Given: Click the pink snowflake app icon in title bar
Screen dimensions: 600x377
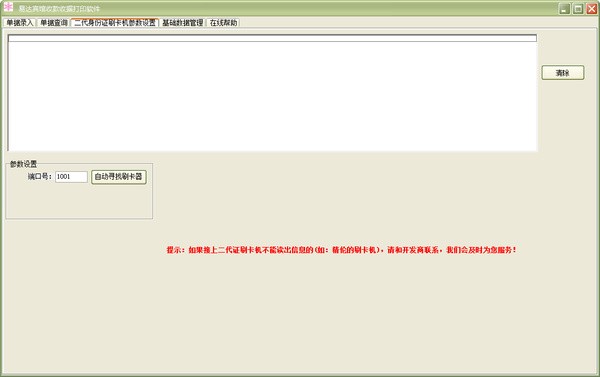Looking at the screenshot, I should click(8, 8).
